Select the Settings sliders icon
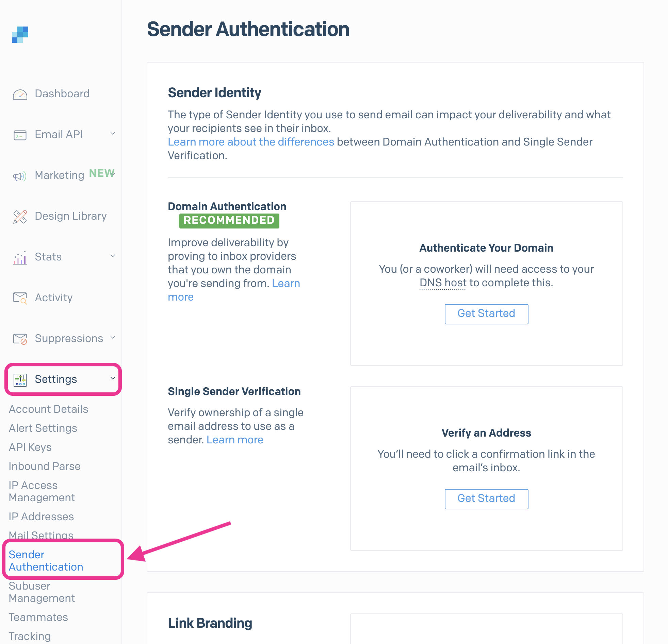 tap(20, 380)
